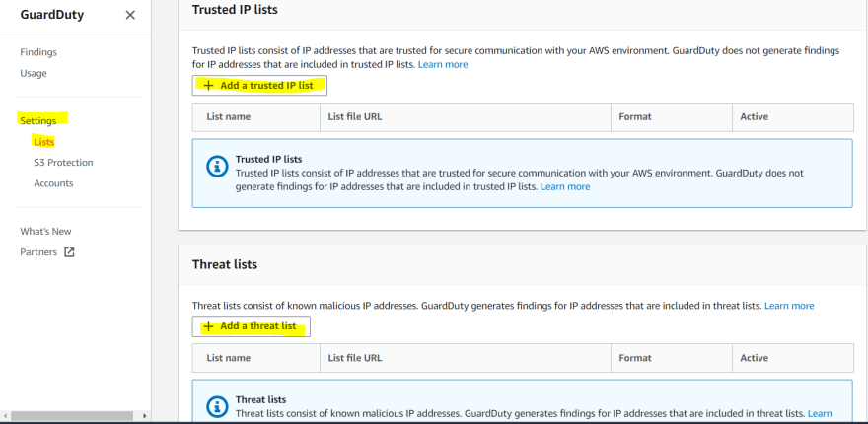Click the Partners external-link icon
868x424 pixels.
click(x=69, y=252)
